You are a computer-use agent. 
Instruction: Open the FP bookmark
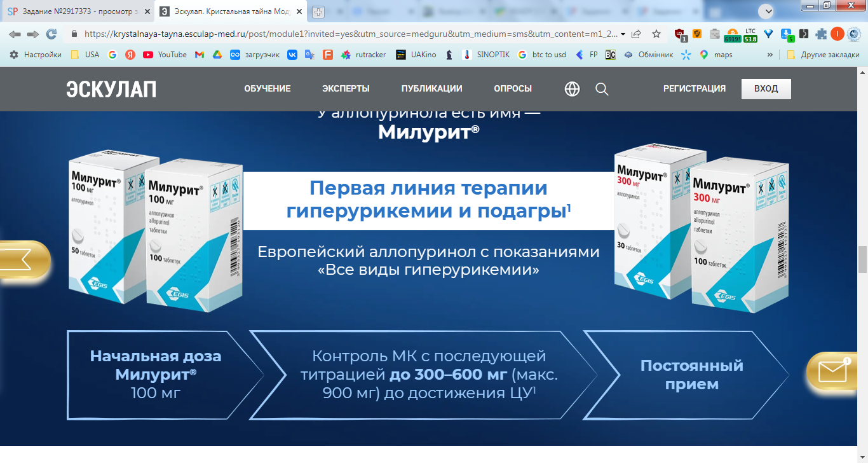tap(587, 55)
